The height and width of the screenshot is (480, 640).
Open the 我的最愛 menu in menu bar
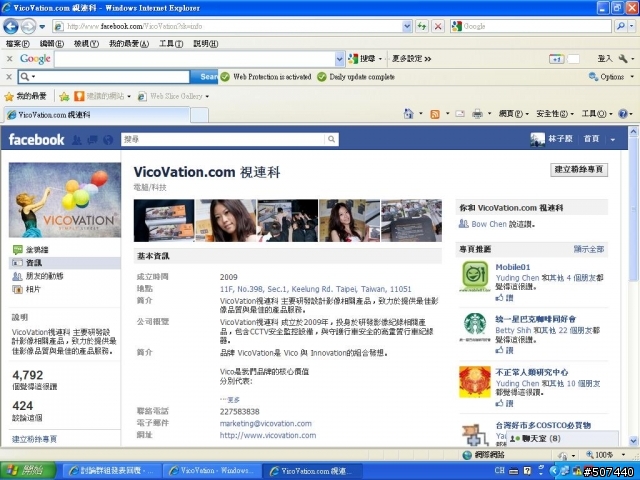[129, 44]
